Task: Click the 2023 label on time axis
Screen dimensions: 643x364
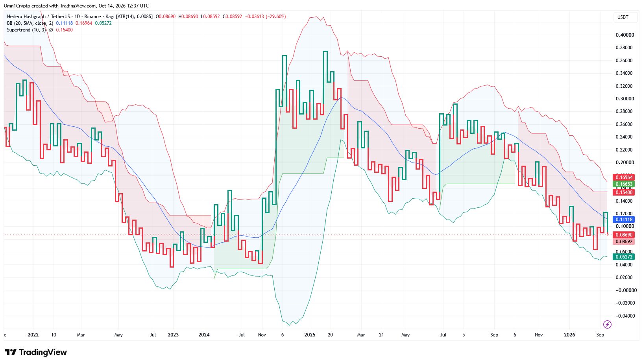Action: (x=173, y=335)
